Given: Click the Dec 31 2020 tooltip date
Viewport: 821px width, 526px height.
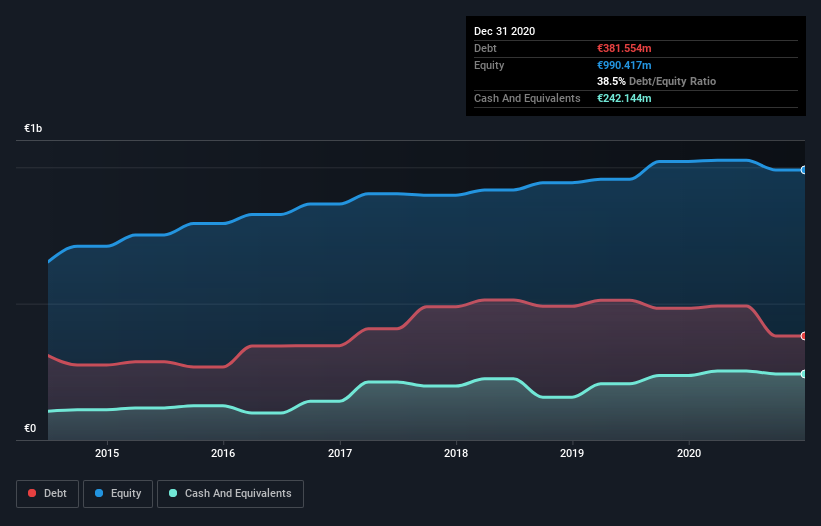Looking at the screenshot, I should tap(505, 31).
